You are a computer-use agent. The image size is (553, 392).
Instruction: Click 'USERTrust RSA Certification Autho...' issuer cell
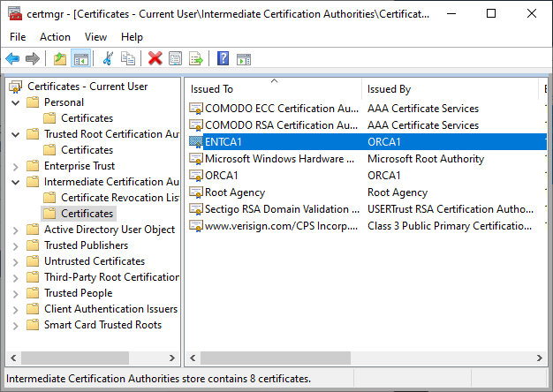click(x=451, y=209)
